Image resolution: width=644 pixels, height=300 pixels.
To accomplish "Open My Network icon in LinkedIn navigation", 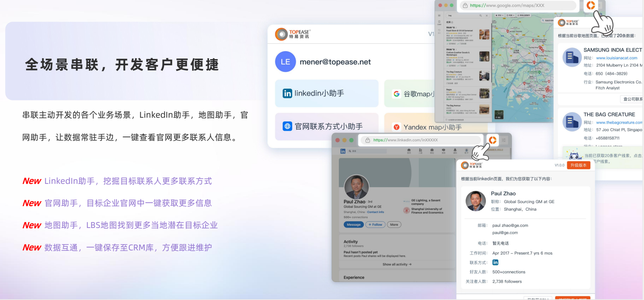I will click(420, 151).
